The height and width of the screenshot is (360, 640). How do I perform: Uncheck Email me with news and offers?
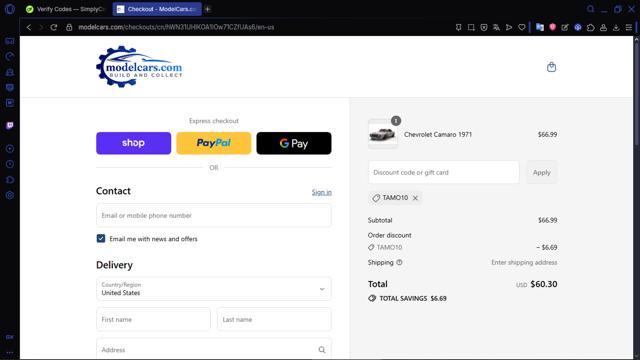tap(101, 238)
